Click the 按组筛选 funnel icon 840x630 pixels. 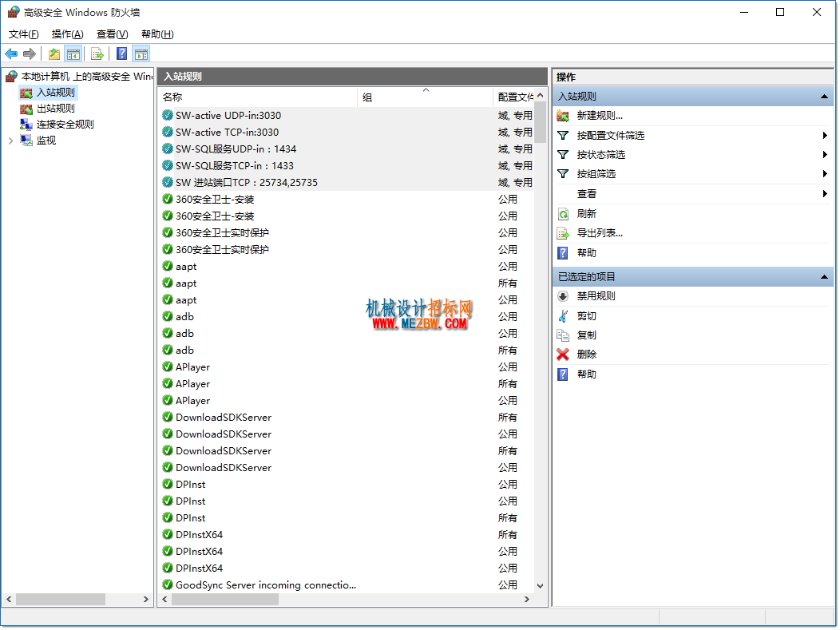[x=562, y=174]
